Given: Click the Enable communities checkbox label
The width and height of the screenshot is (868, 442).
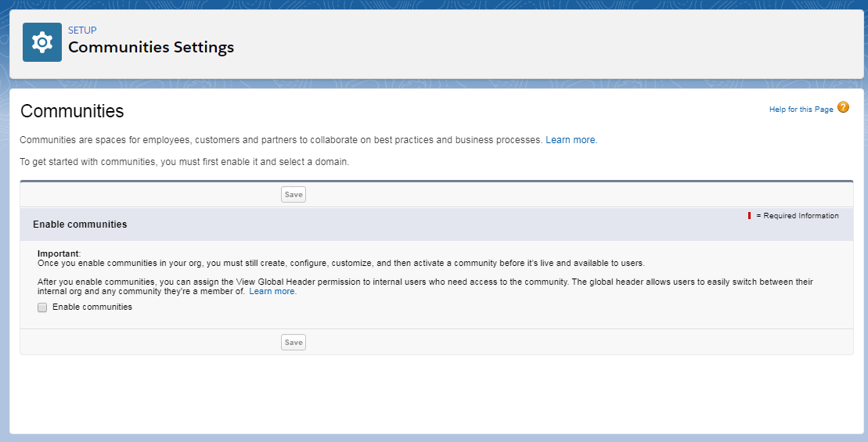Looking at the screenshot, I should point(92,307).
